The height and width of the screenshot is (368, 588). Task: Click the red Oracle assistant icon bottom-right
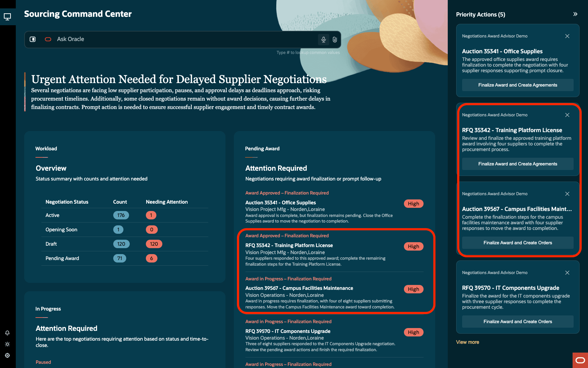coord(580,360)
